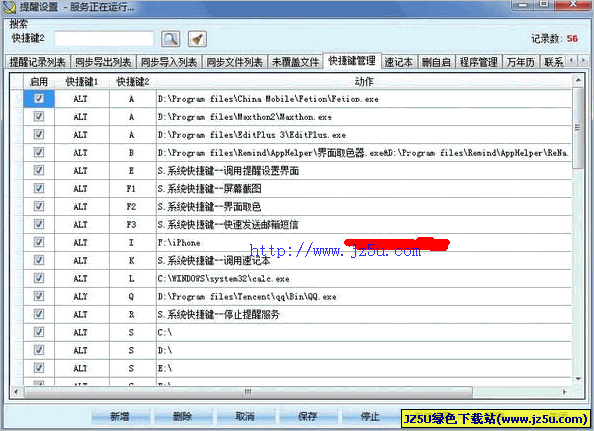Click the 启用 column header
594x431 pixels.
[39, 81]
